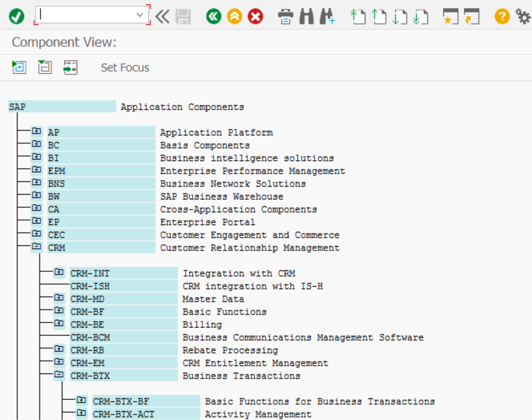Image resolution: width=532 pixels, height=420 pixels.
Task: Expand the EP Enterprise Portal node
Action: coord(36,221)
